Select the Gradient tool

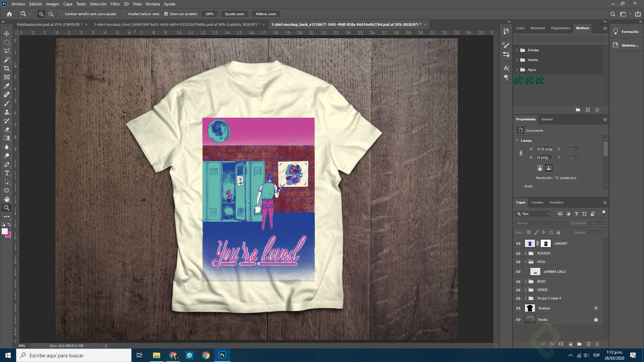pos(7,138)
